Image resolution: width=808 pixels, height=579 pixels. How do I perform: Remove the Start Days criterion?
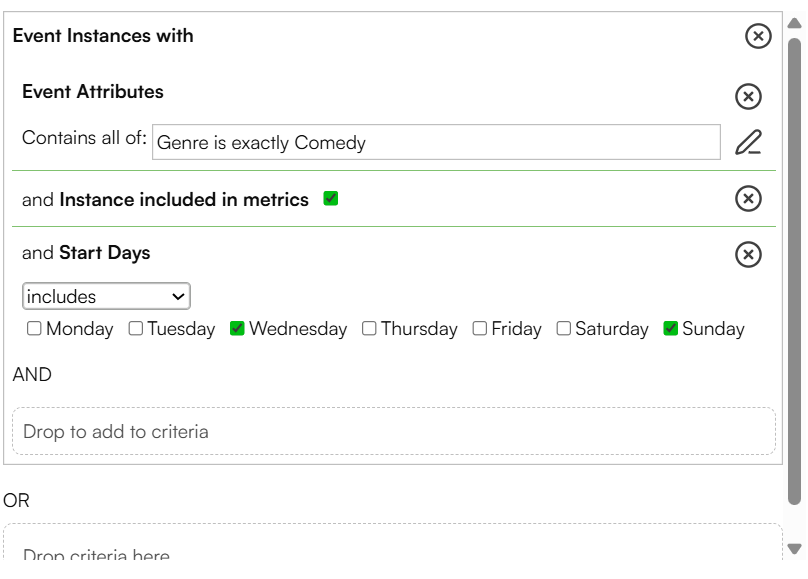click(748, 254)
